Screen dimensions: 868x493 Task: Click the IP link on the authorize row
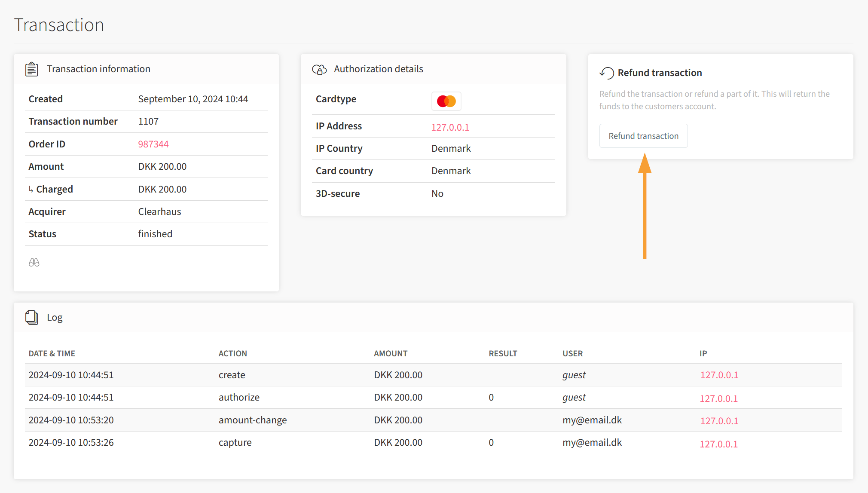718,398
